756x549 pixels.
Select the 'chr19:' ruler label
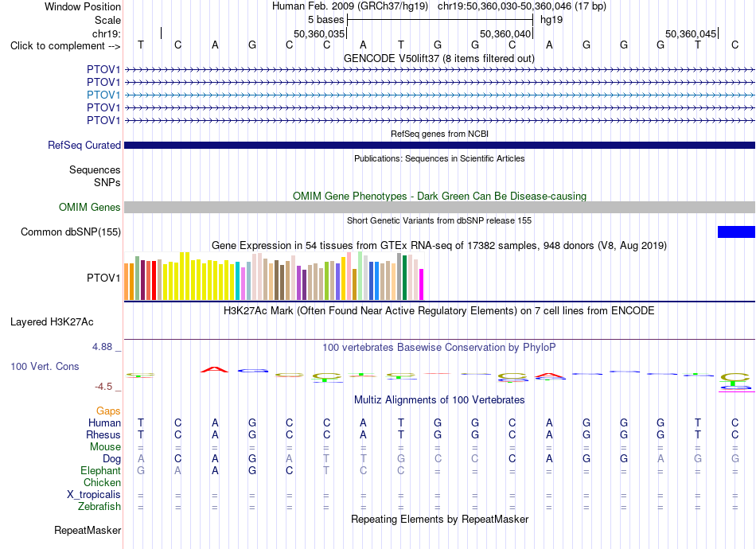coord(107,33)
